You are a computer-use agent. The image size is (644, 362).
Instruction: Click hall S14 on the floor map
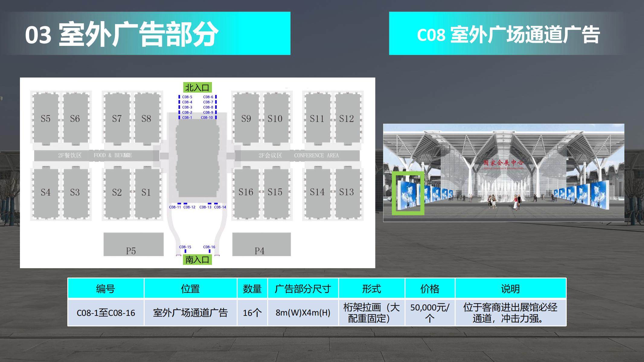pyautogui.click(x=317, y=193)
